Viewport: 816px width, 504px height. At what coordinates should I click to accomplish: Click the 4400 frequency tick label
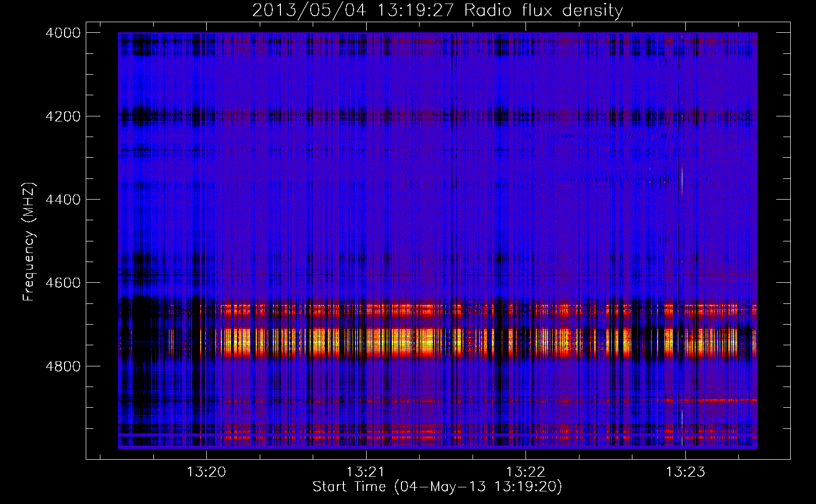63,200
